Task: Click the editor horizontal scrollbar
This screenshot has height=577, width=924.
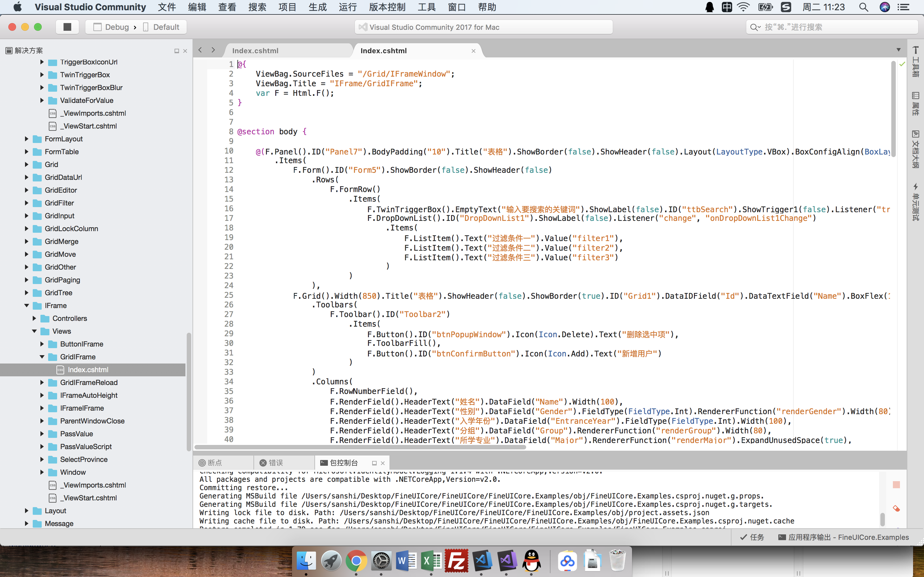Action: [x=360, y=447]
